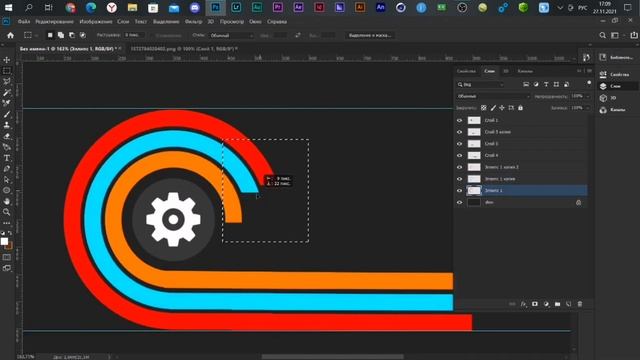The width and height of the screenshot is (640, 360).
Task: Hide the Слой 3 копия layer
Action: point(460,132)
